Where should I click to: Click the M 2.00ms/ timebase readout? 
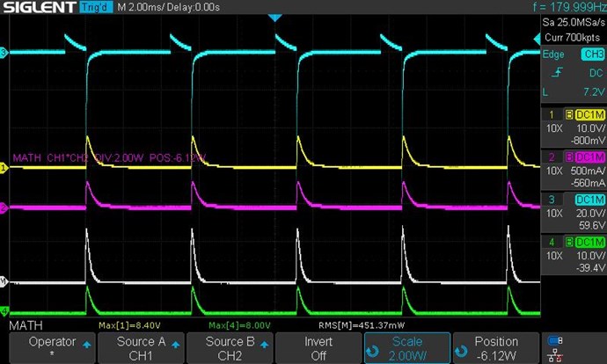(x=142, y=7)
